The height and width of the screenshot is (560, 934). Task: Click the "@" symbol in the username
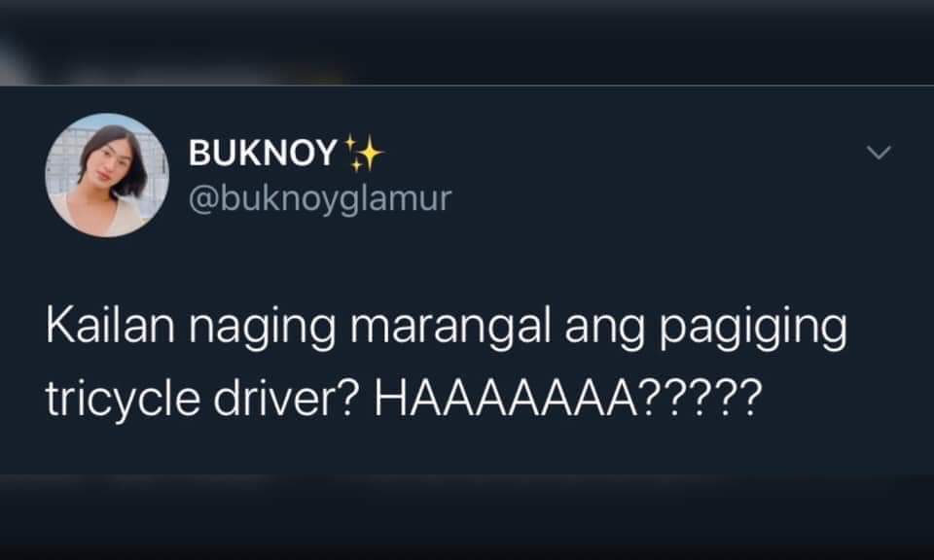click(x=203, y=200)
